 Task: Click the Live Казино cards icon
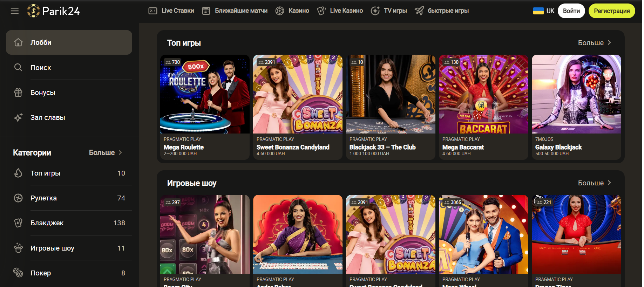pos(321,11)
